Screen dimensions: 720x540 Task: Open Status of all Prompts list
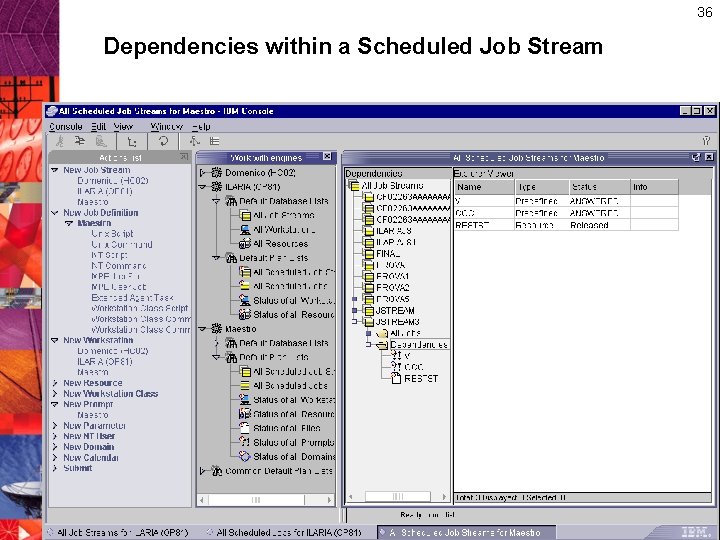point(294,442)
